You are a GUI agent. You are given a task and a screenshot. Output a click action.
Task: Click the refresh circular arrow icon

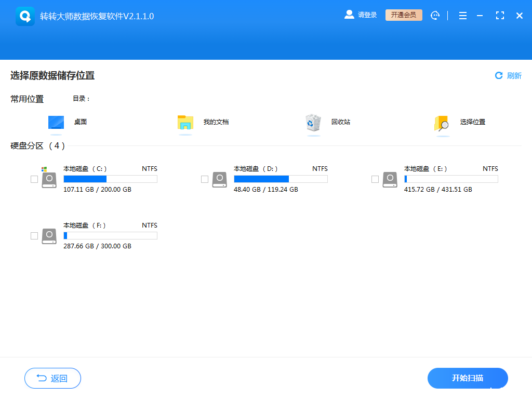point(499,75)
